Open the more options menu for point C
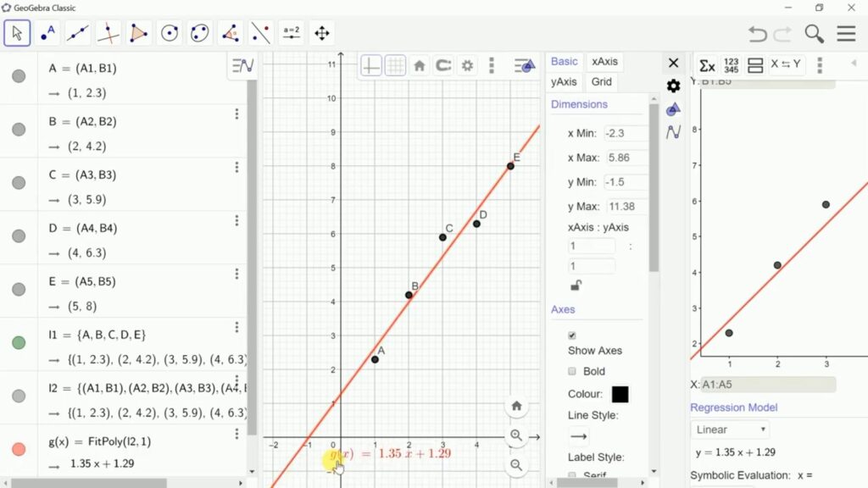The image size is (868, 488). tap(237, 167)
